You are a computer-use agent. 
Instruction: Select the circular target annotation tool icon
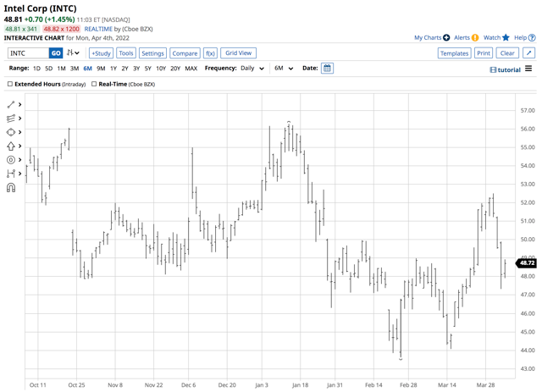coord(11,160)
